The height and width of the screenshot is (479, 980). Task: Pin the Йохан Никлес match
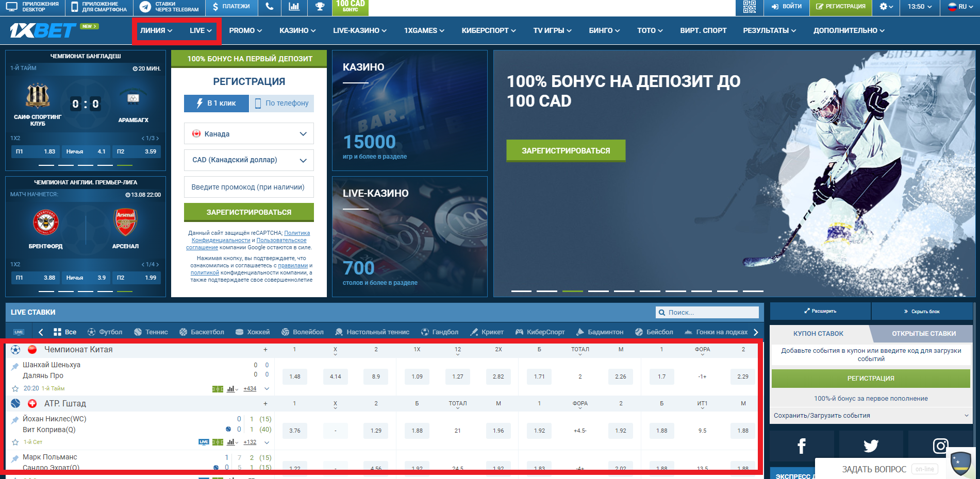point(15,420)
